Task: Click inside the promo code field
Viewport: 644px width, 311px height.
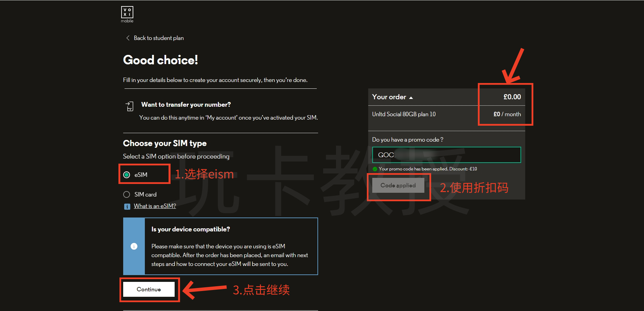Action: pyautogui.click(x=446, y=155)
